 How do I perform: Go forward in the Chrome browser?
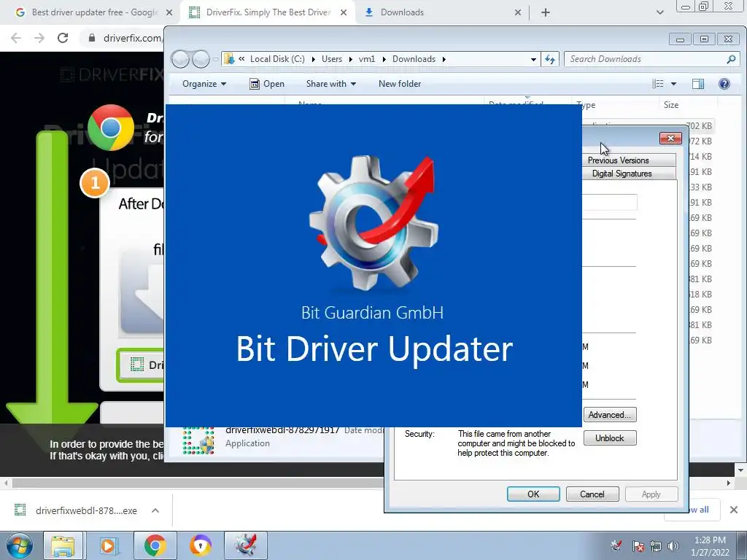tap(39, 38)
